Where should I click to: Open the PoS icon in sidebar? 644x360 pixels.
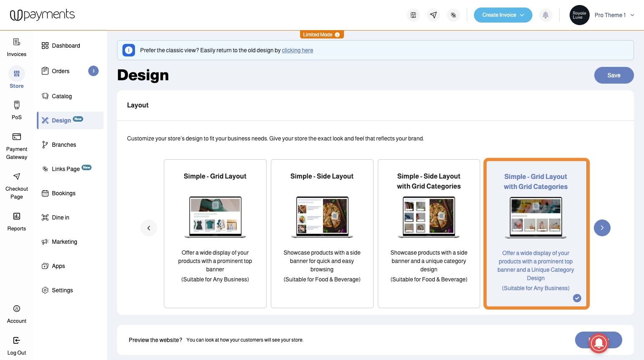(x=17, y=105)
